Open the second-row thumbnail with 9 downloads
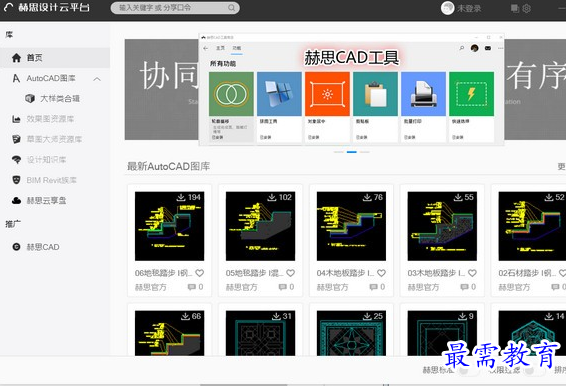This screenshot has height=387, width=566. pos(443,333)
